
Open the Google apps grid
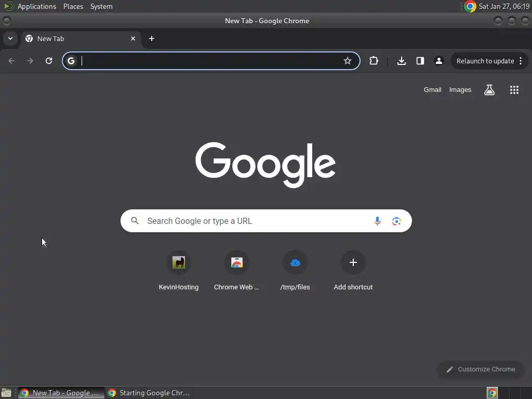point(514,89)
